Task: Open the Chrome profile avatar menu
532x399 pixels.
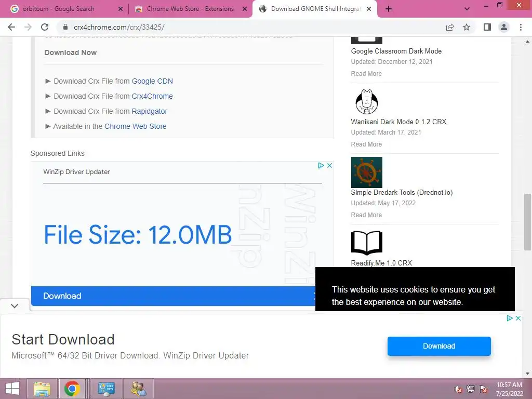Action: (x=504, y=27)
